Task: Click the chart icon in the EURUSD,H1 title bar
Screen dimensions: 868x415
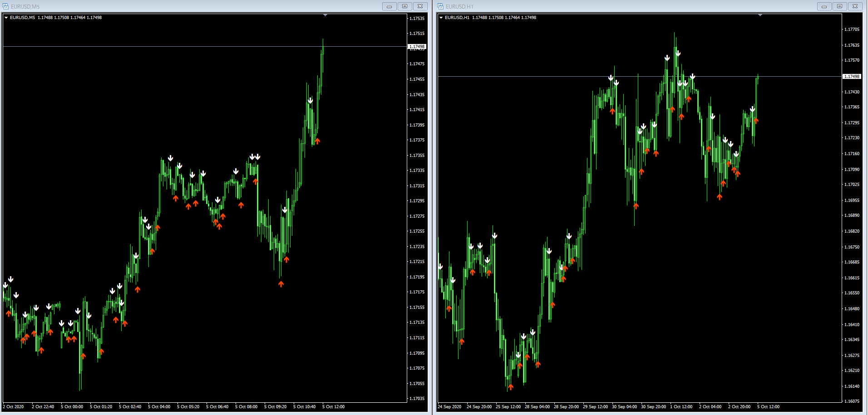Action: 440,6
